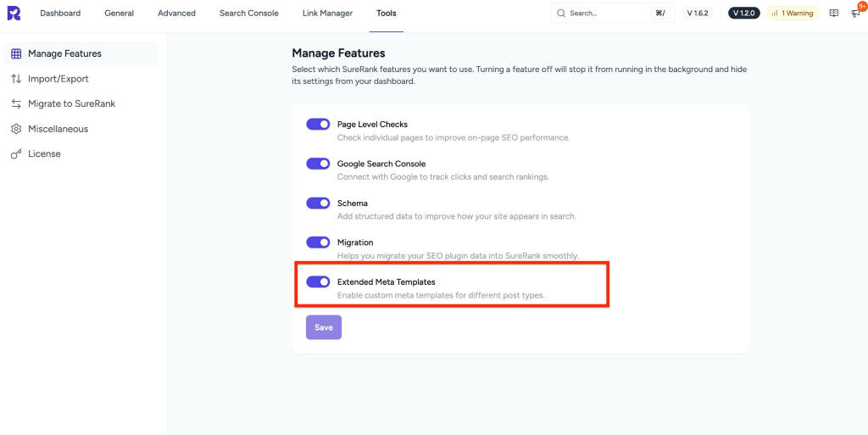868x435 pixels.
Task: Click the SureRank logo icon
Action: tap(14, 14)
